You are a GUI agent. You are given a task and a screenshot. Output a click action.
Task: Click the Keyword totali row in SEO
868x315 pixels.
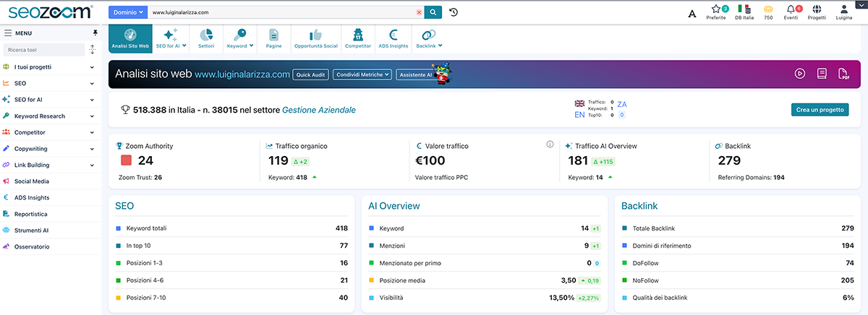(x=231, y=228)
